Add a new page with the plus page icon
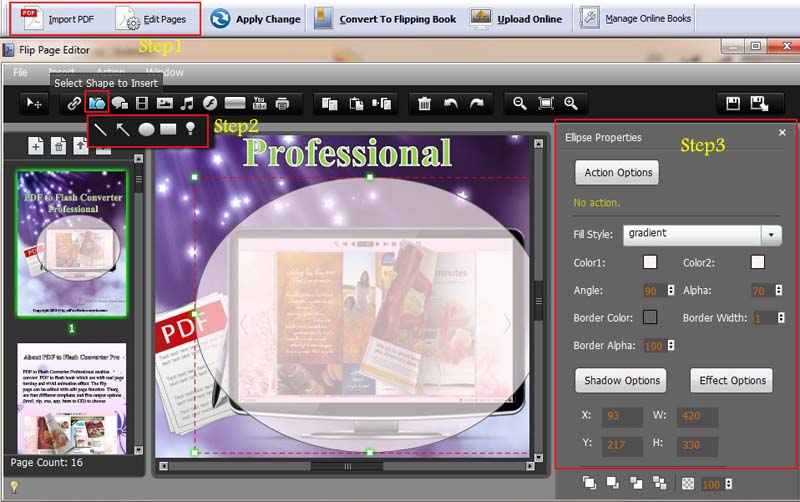This screenshot has height=502, width=800. point(36,146)
